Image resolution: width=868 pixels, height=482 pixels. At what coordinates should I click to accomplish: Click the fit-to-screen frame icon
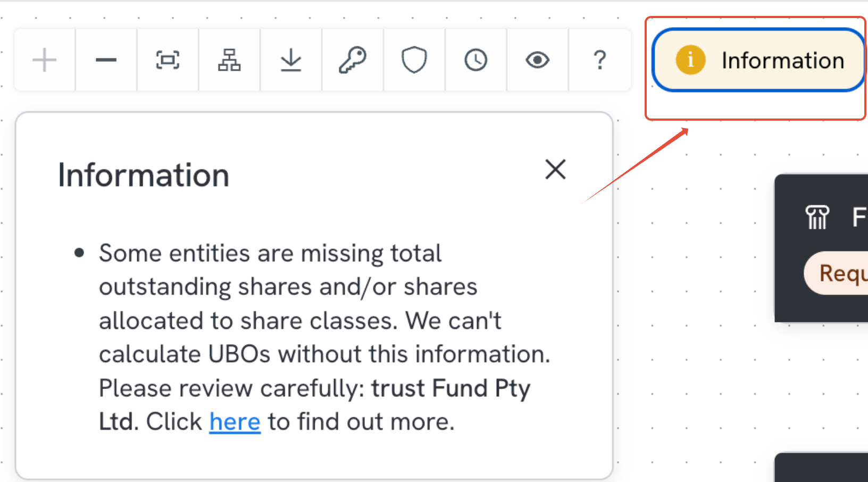click(168, 60)
